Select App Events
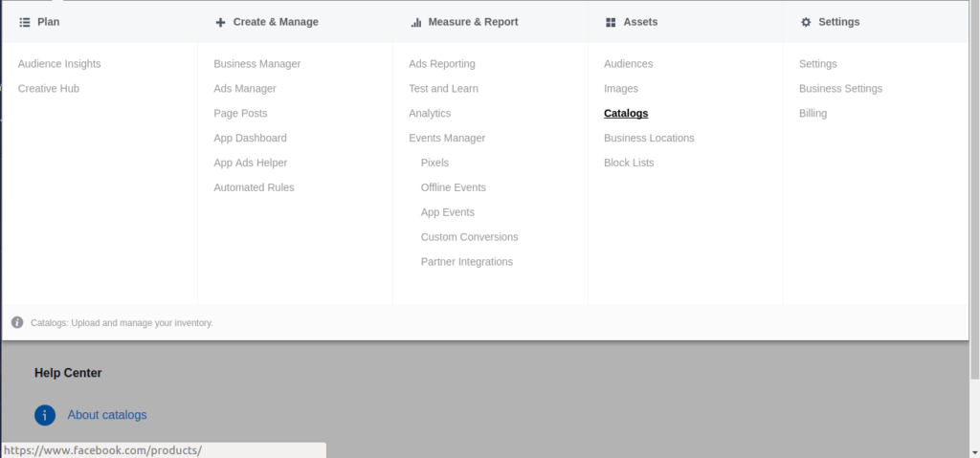The image size is (980, 458). click(448, 212)
